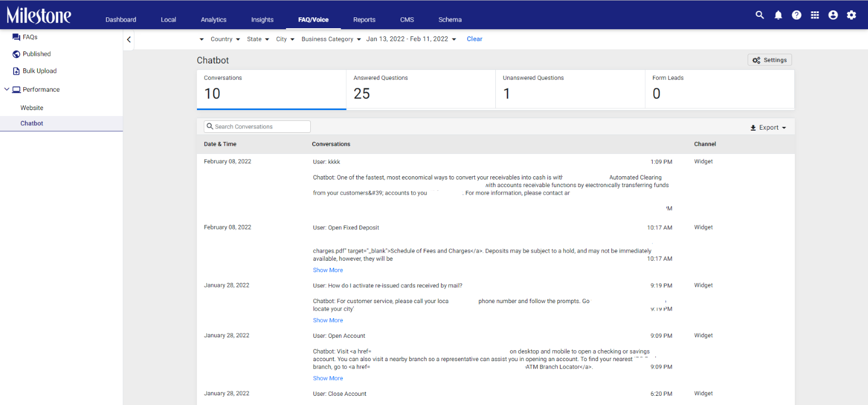Select the Unanswered Questions card

[570, 89]
